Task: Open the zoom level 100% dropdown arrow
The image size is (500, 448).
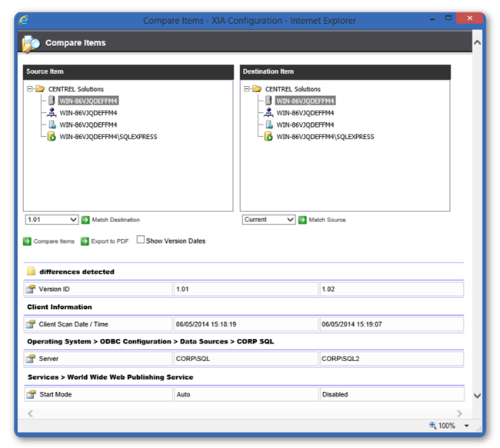Action: (x=466, y=426)
